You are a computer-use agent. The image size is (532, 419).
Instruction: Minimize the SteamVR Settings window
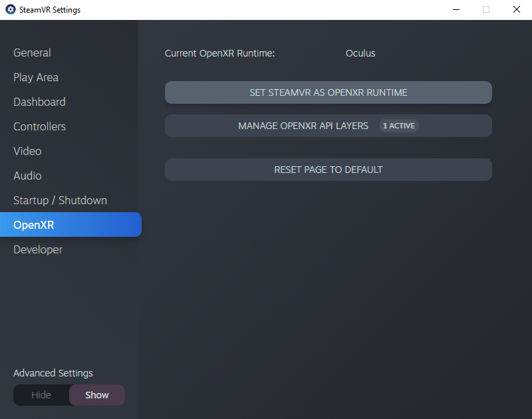click(x=456, y=9)
